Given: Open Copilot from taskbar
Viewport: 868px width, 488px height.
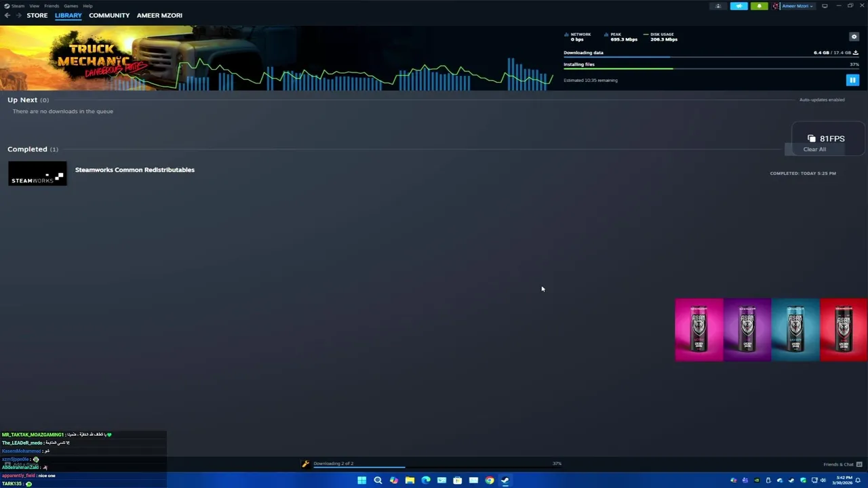Looking at the screenshot, I should pyautogui.click(x=394, y=481).
